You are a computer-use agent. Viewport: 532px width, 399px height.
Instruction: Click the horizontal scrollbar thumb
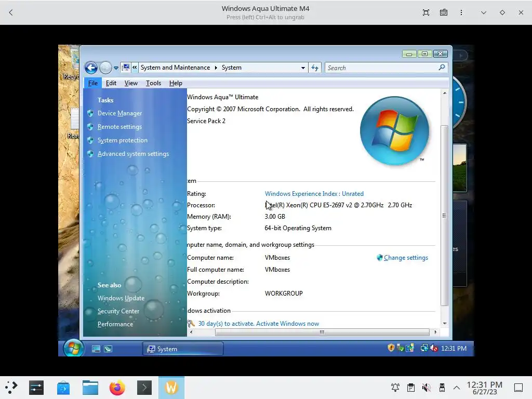coord(322,332)
